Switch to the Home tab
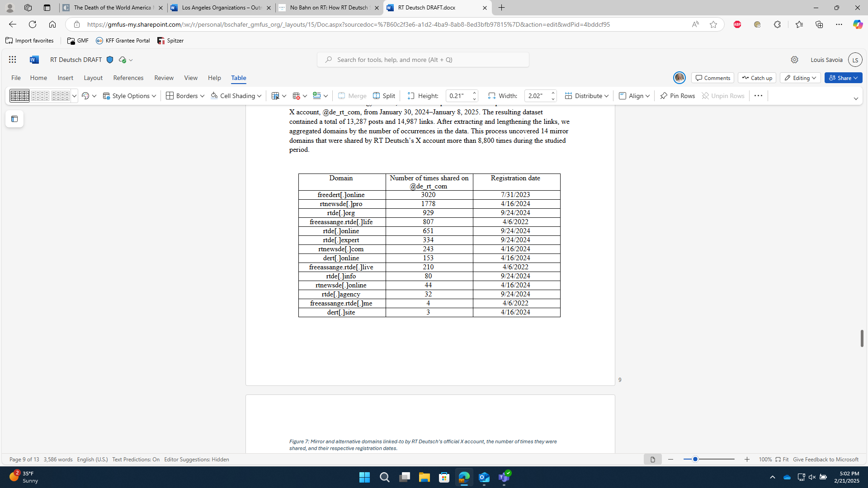 [38, 78]
